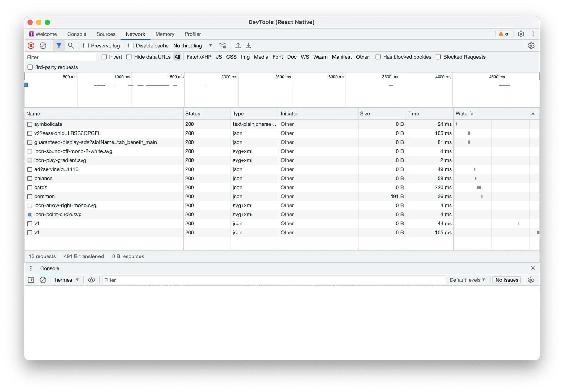564x392 pixels.
Task: Switch to the Sources tab
Action: [x=106, y=34]
